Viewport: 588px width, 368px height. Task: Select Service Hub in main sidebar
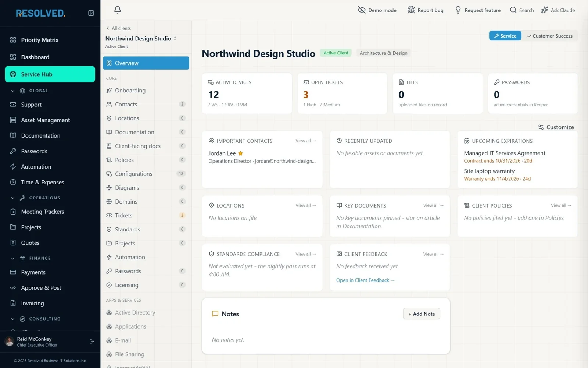coord(50,74)
